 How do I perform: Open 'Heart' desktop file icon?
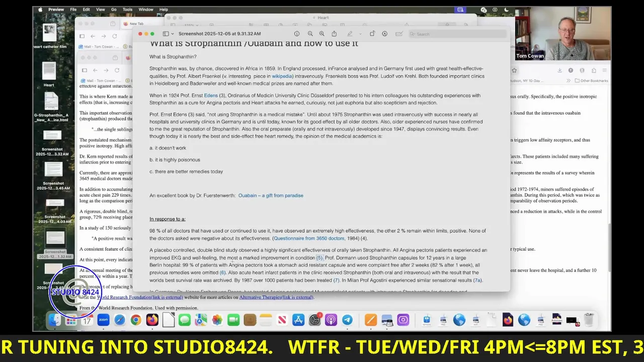pyautogui.click(x=49, y=74)
